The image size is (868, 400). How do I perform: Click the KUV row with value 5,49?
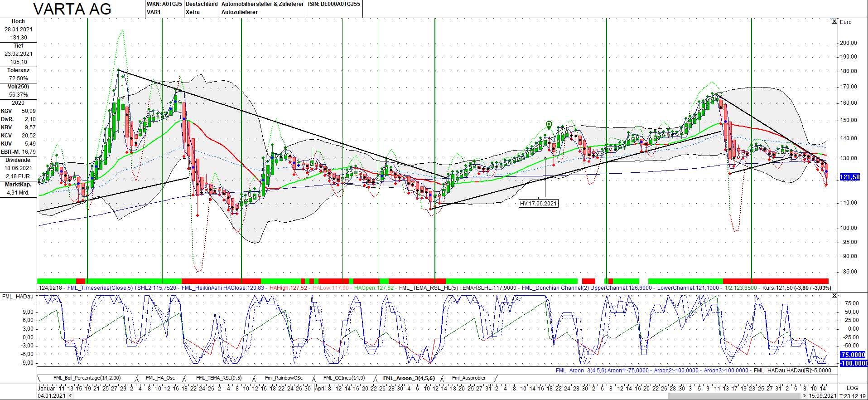point(18,144)
